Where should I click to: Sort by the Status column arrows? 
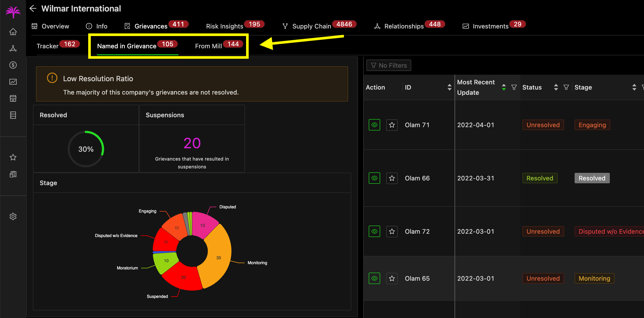[556, 87]
